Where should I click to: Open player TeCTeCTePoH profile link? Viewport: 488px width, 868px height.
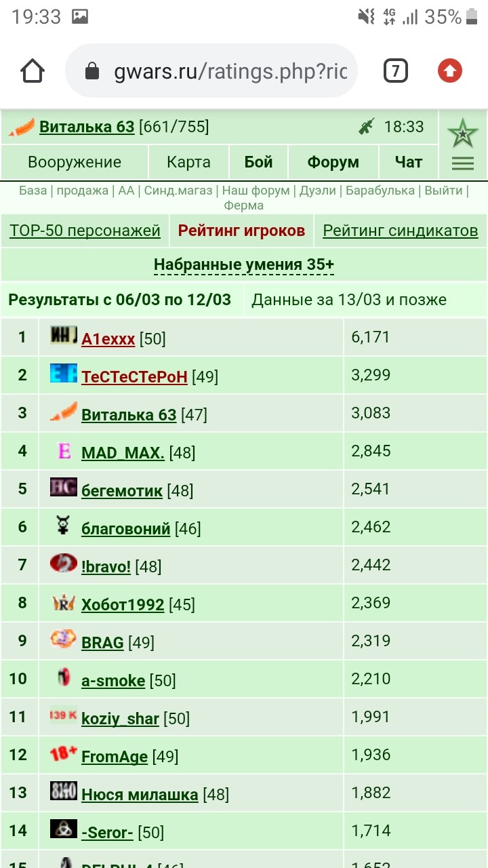click(x=134, y=376)
